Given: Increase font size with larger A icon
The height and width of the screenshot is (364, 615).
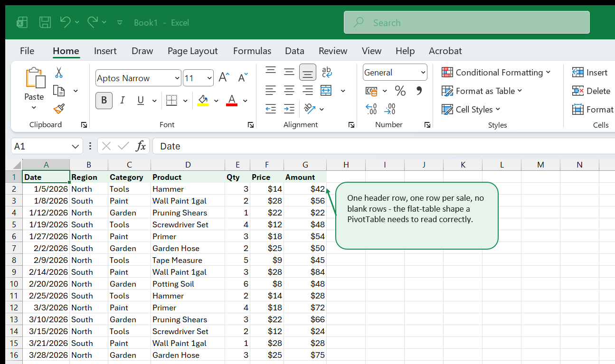Looking at the screenshot, I should pyautogui.click(x=224, y=78).
